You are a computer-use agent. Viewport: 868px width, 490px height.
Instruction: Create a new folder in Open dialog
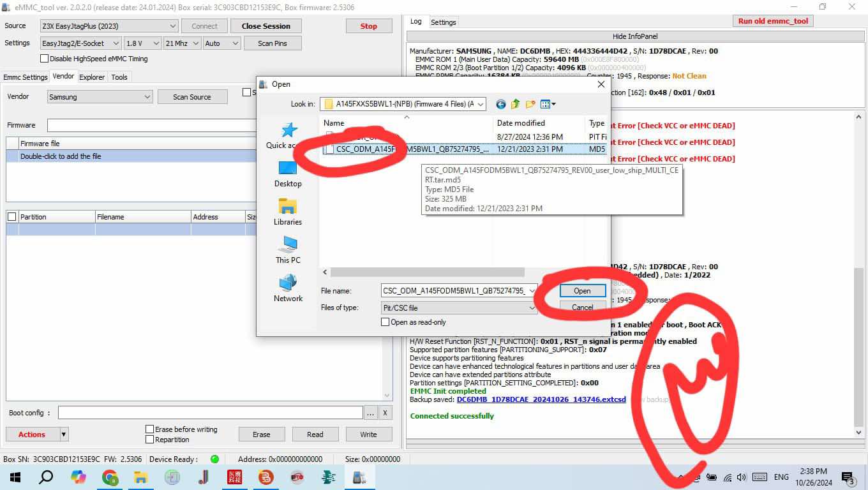click(530, 104)
